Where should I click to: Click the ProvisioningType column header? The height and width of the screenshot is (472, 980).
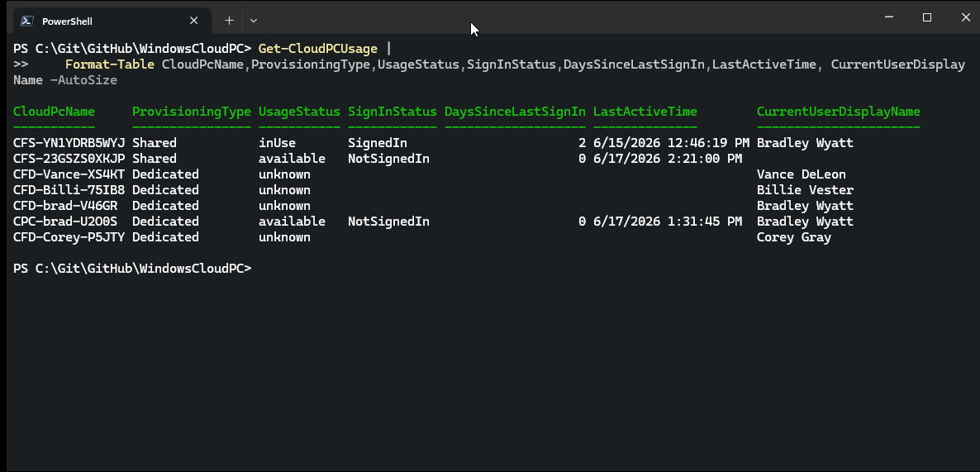192,112
